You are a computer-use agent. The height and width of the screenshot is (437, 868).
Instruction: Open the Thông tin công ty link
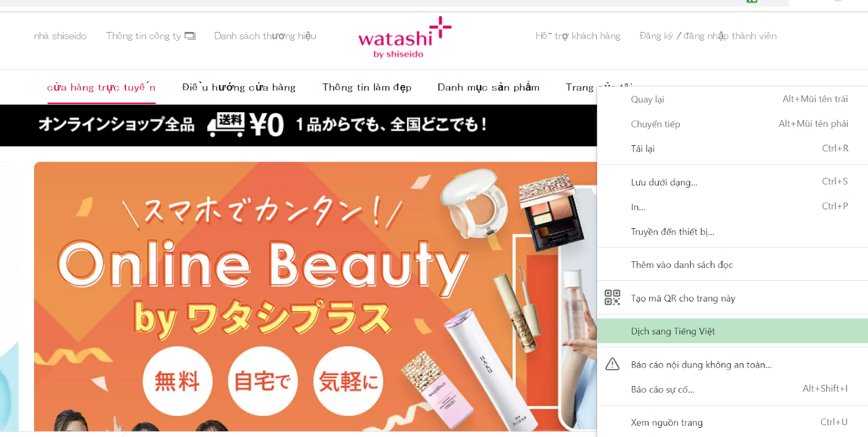point(144,36)
